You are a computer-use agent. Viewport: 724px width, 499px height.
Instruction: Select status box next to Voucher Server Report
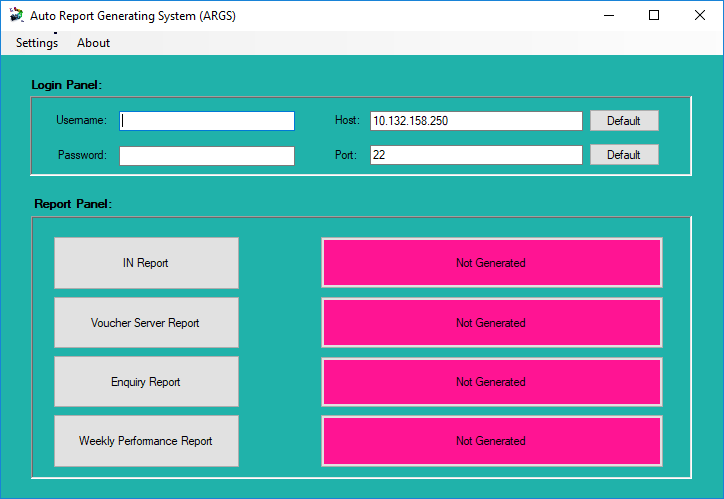point(491,323)
